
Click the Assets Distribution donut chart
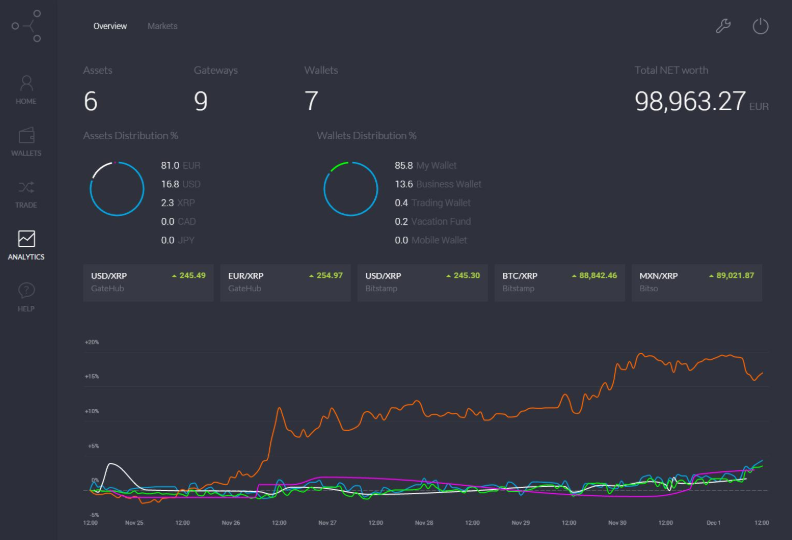pyautogui.click(x=117, y=189)
